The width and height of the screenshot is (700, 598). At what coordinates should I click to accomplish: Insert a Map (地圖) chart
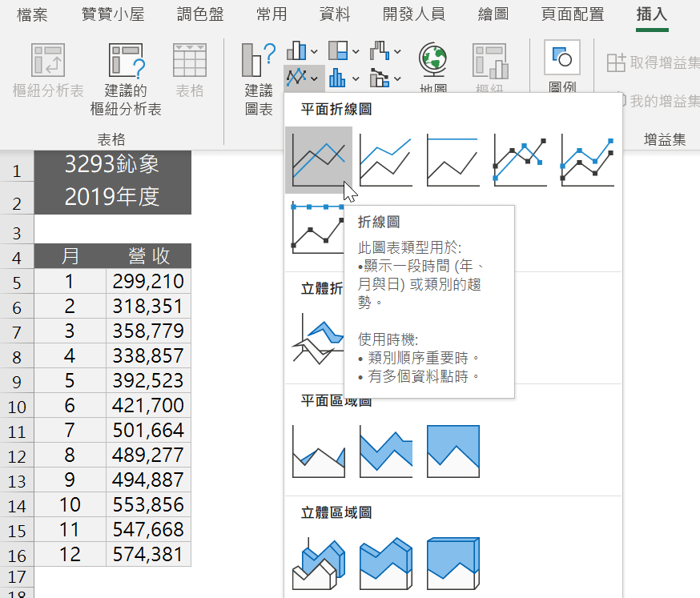pos(433,67)
